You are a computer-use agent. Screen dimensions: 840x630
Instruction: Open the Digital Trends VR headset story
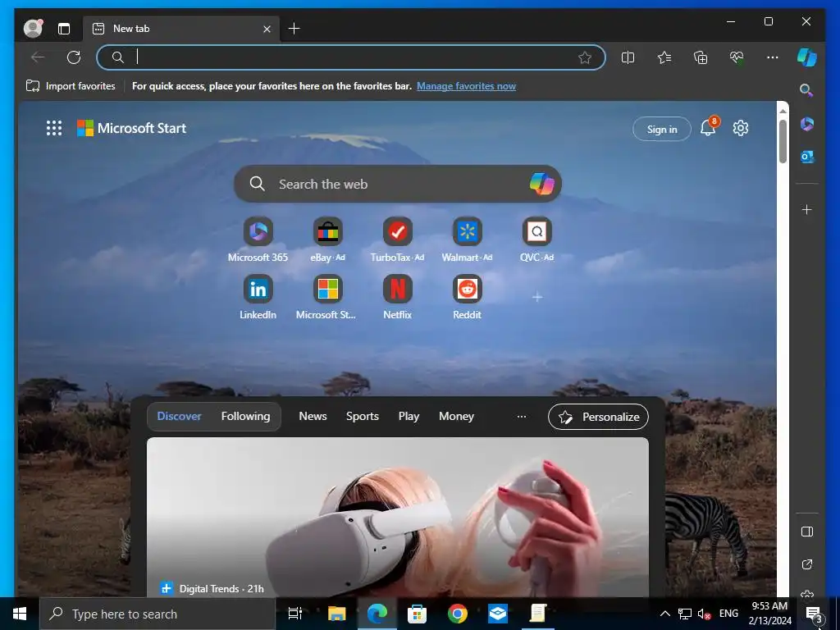pyautogui.click(x=398, y=517)
